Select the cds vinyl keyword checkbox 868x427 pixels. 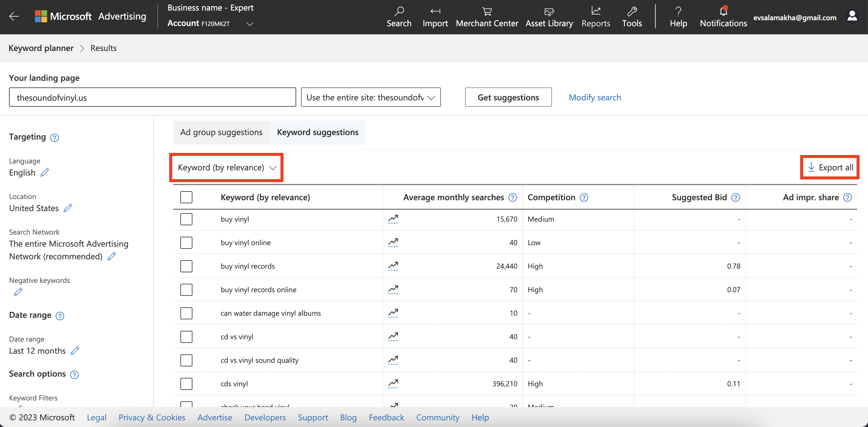point(186,384)
